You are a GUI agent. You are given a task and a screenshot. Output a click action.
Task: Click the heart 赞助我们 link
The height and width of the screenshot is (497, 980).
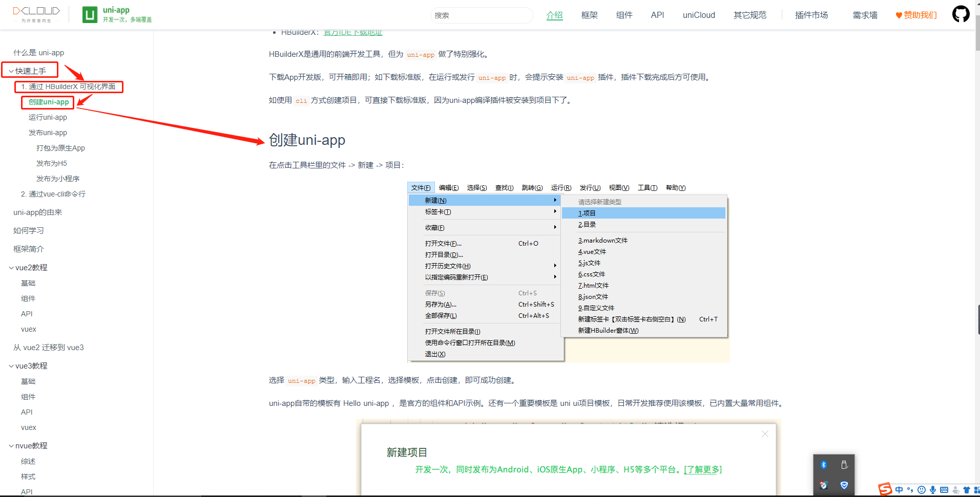pyautogui.click(x=916, y=15)
